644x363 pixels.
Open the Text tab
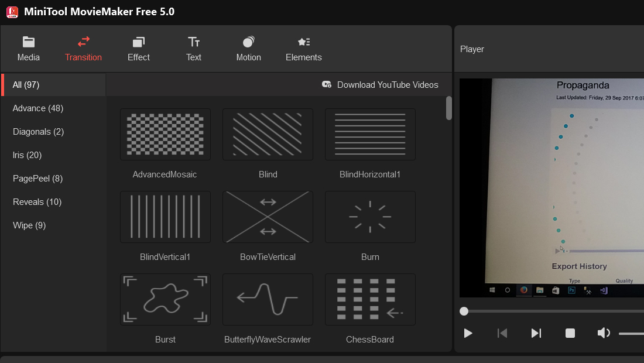[193, 49]
